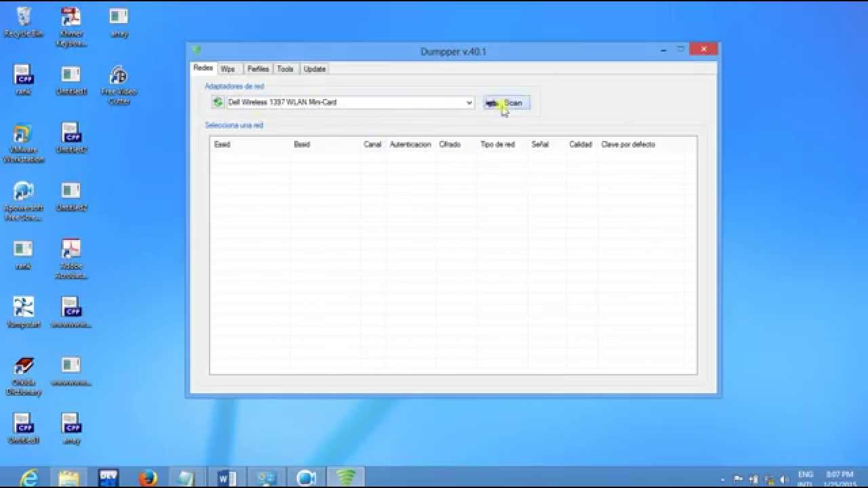The width and height of the screenshot is (868, 488).
Task: Select the VMware Workstation desktop icon
Action: [24, 144]
